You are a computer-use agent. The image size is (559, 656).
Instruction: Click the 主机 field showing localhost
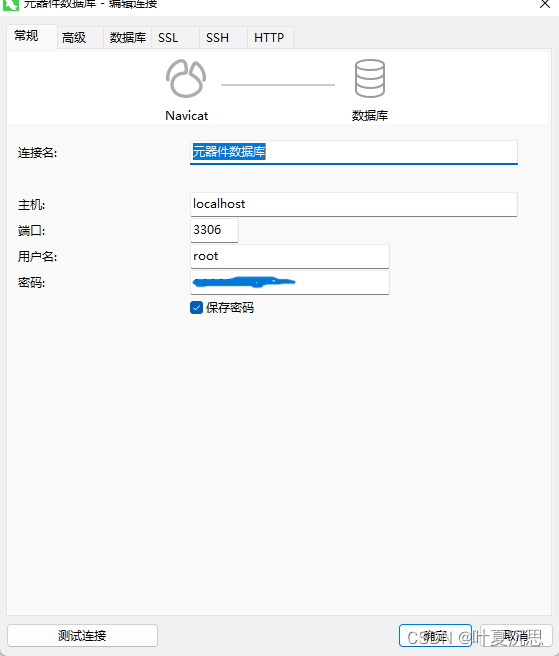tap(354, 204)
